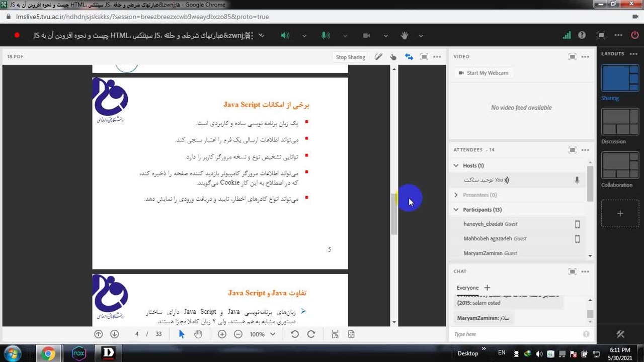Click the zoom out minus icon
The width and height of the screenshot is (644, 362).
[238, 334]
